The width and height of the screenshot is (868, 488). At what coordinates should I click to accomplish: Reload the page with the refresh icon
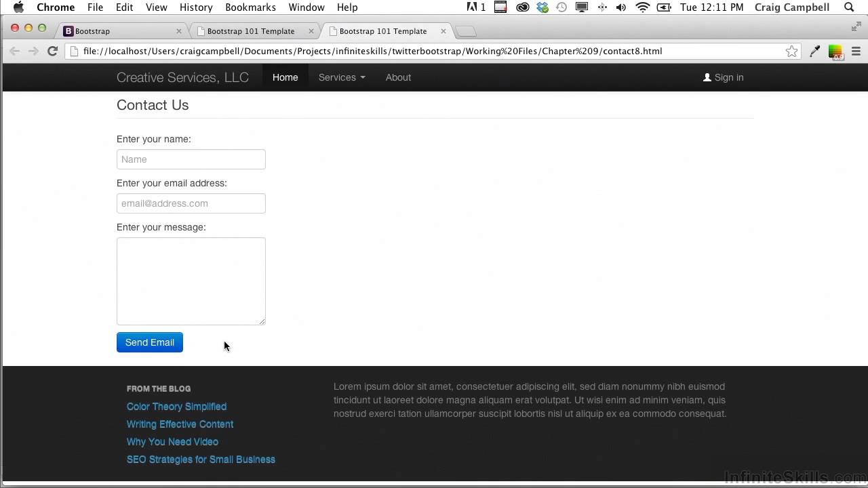(x=52, y=51)
